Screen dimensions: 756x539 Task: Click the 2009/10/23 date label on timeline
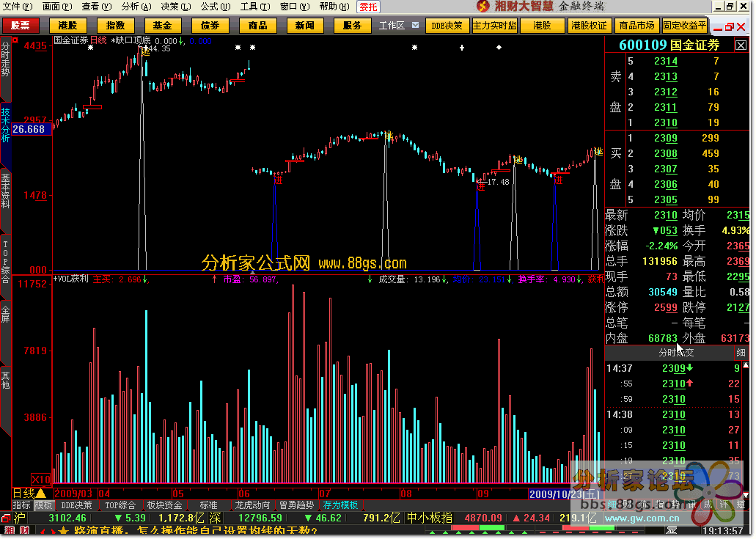[x=565, y=494]
